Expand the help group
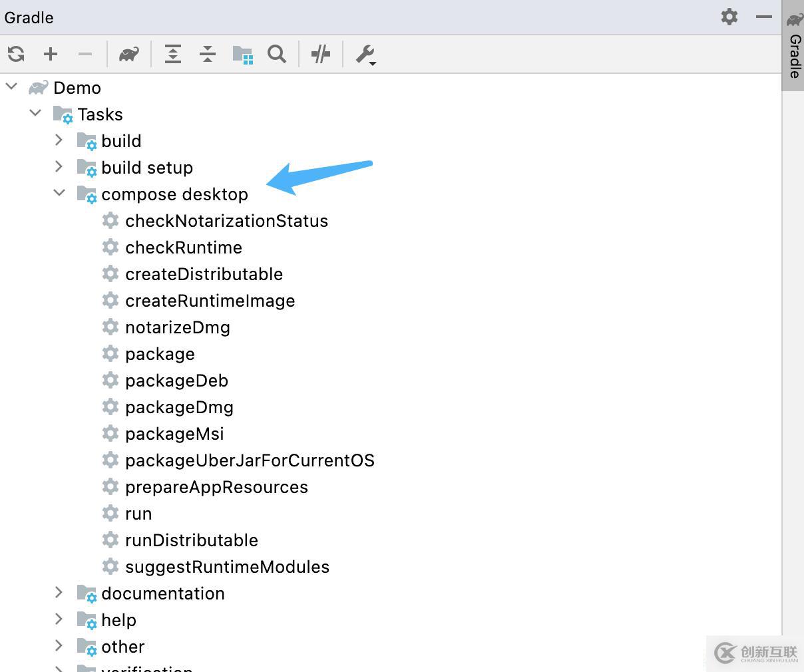 [x=59, y=619]
